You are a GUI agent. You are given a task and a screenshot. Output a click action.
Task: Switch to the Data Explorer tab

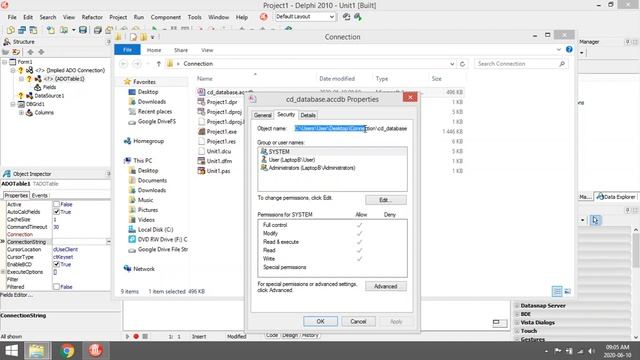coord(616,197)
